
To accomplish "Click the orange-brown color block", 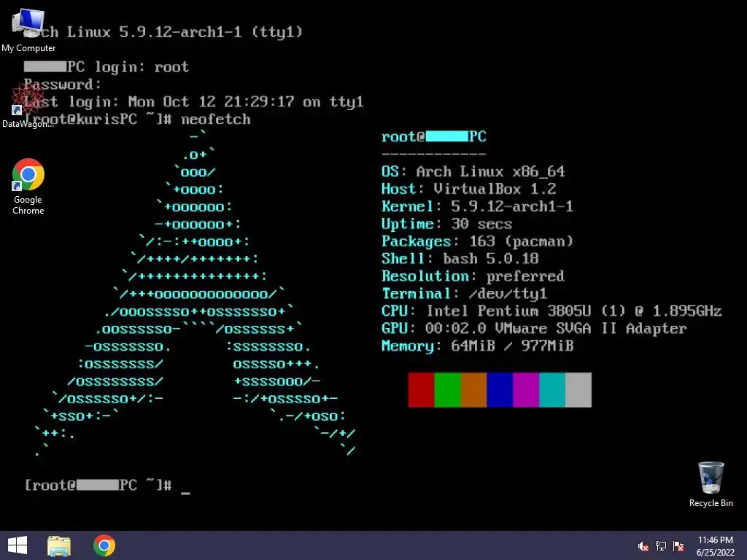I will coord(473,390).
